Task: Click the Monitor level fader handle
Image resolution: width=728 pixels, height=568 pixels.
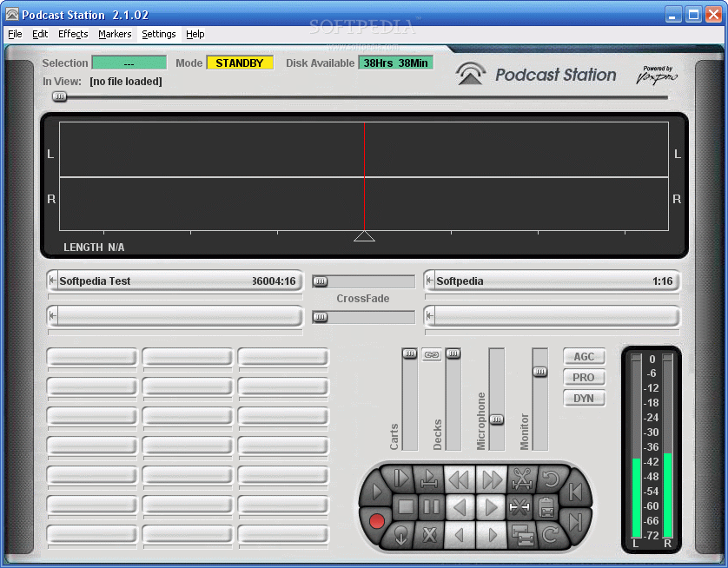Action: [539, 372]
